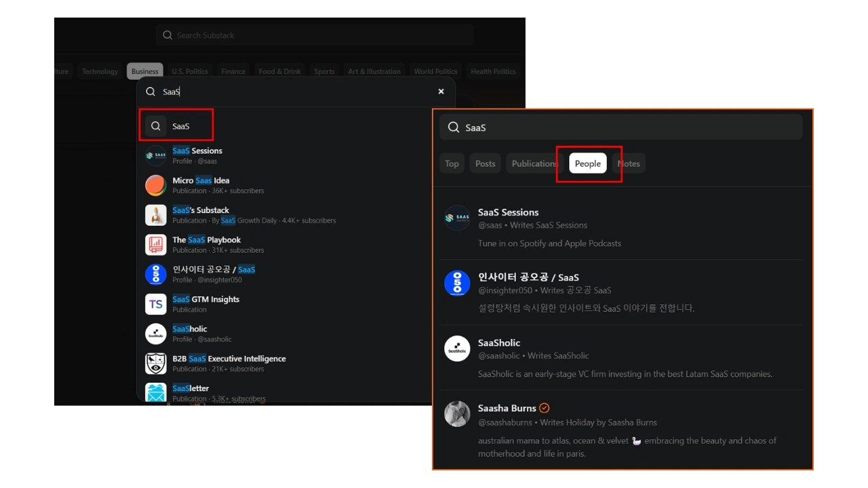Click the rocket avatar of SaaS's Substack
Screen dimensions: 868x488
click(156, 215)
